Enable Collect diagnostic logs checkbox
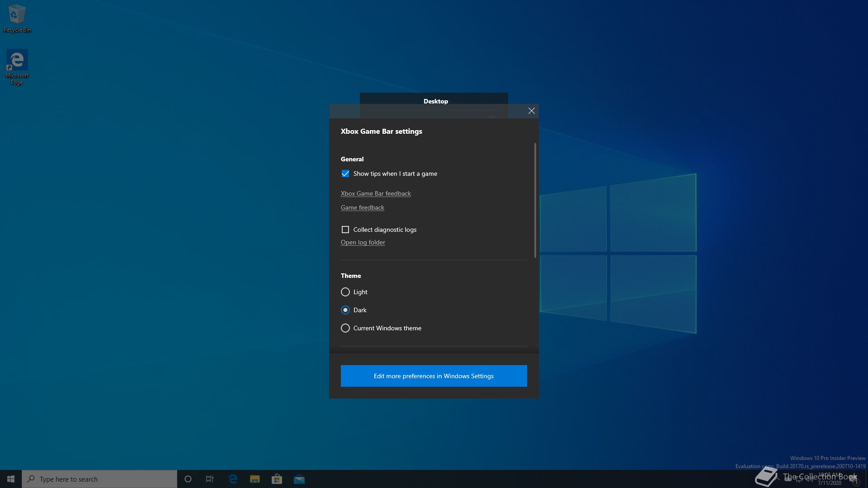Viewport: 868px width, 488px height. (x=345, y=230)
